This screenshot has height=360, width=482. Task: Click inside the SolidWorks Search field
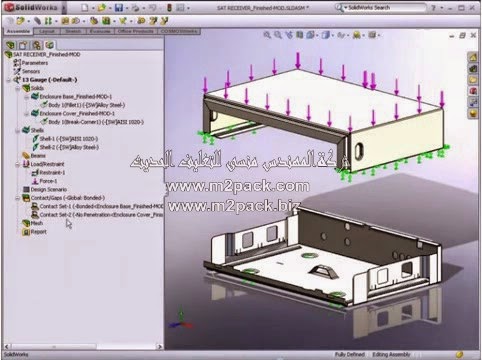(387, 7)
